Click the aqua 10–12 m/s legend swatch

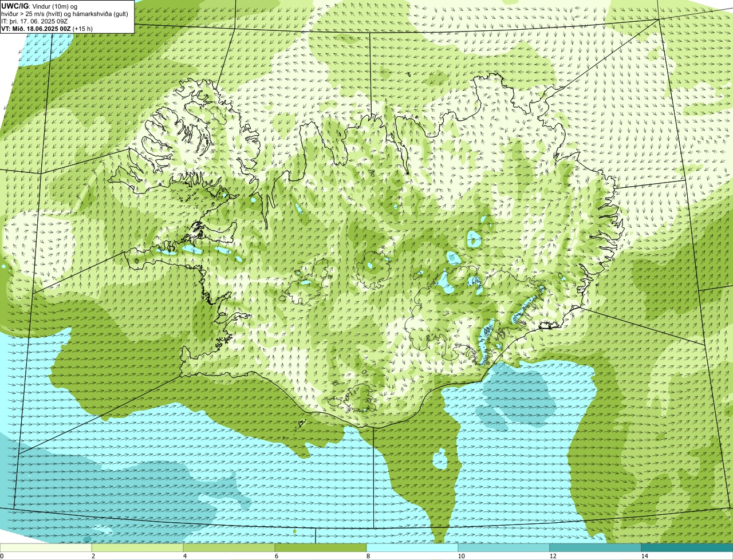[x=504, y=547]
